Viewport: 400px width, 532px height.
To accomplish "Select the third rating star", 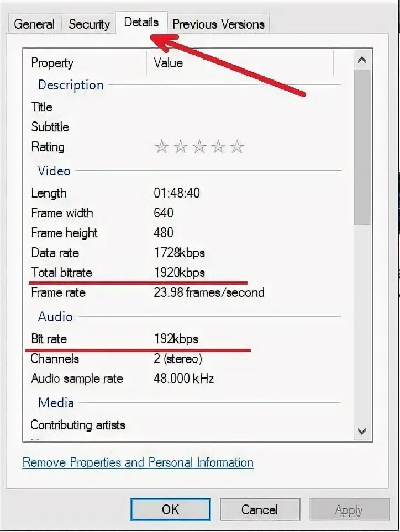I will click(x=199, y=147).
